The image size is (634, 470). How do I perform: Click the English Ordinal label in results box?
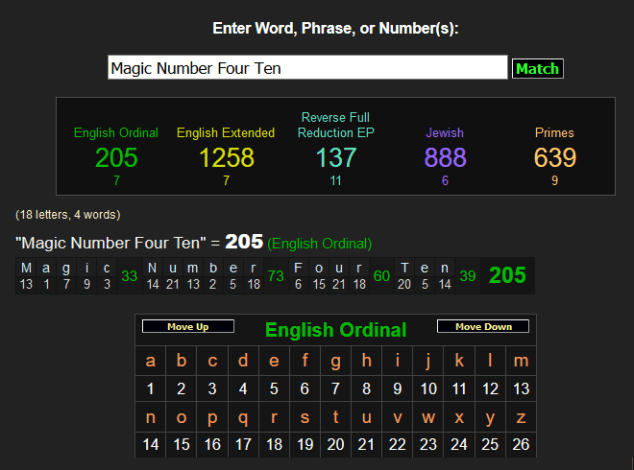click(116, 133)
